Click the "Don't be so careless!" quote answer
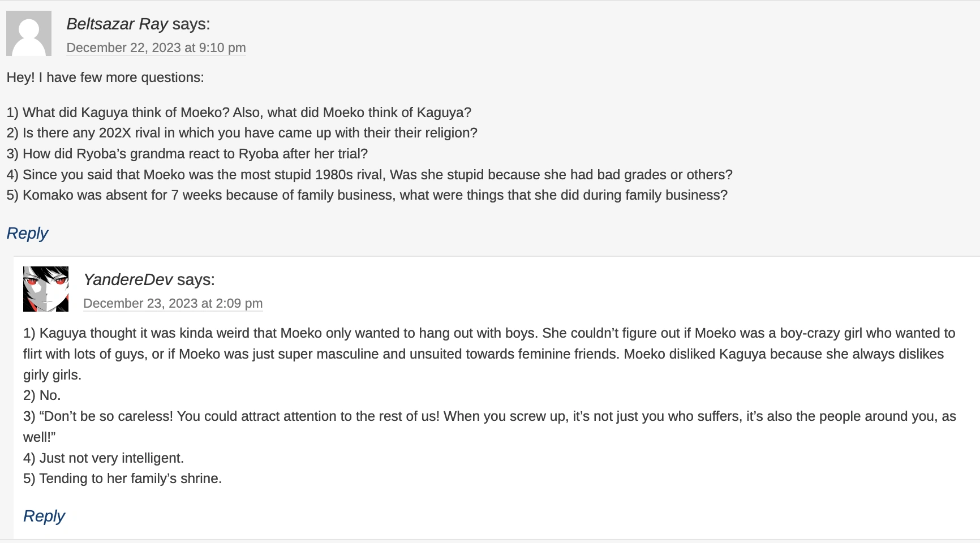The height and width of the screenshot is (543, 980). (x=489, y=417)
